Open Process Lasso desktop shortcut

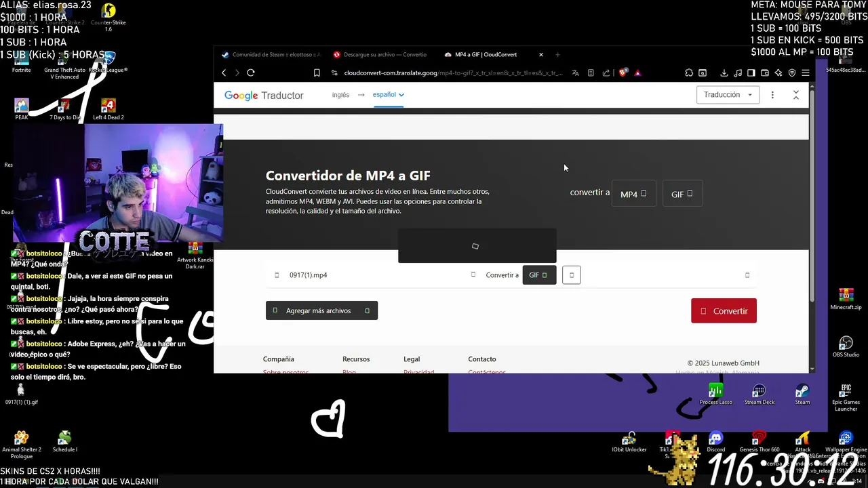(x=716, y=394)
